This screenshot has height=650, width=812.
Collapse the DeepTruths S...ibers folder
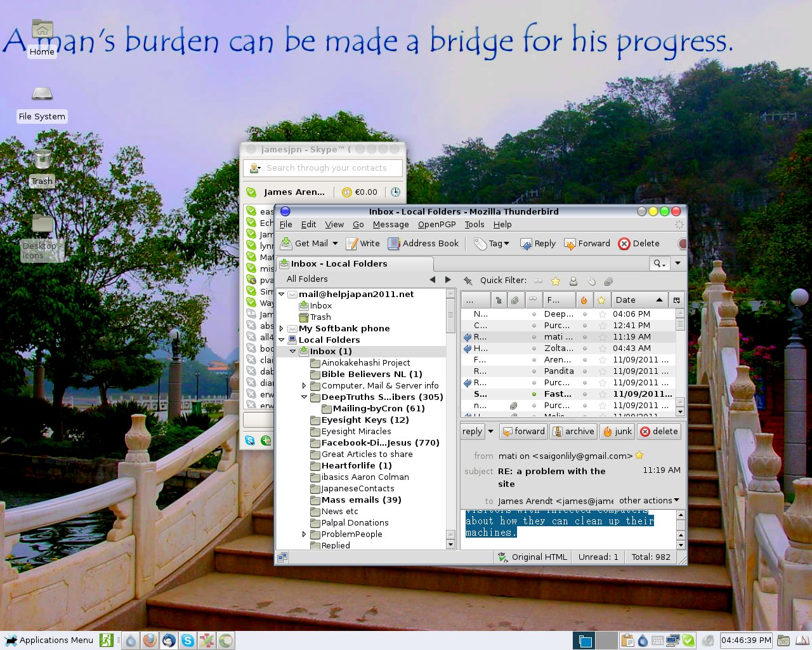pyautogui.click(x=304, y=397)
